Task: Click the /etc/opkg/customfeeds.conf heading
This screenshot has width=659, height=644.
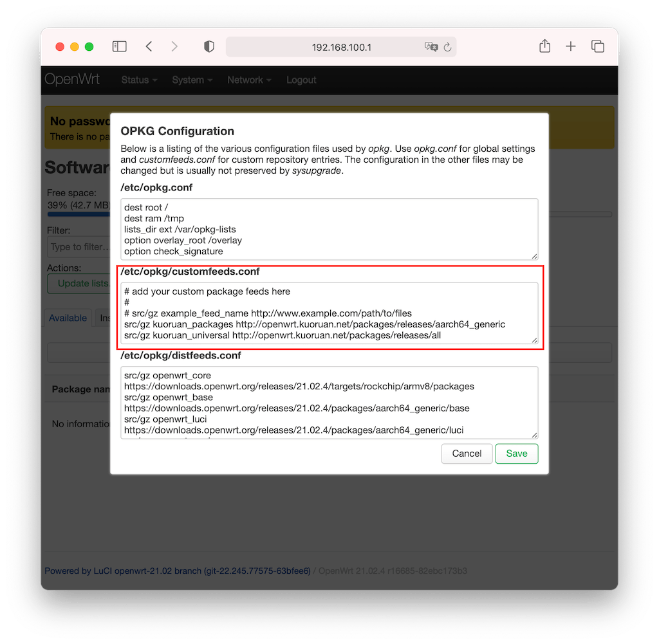Action: (x=190, y=271)
